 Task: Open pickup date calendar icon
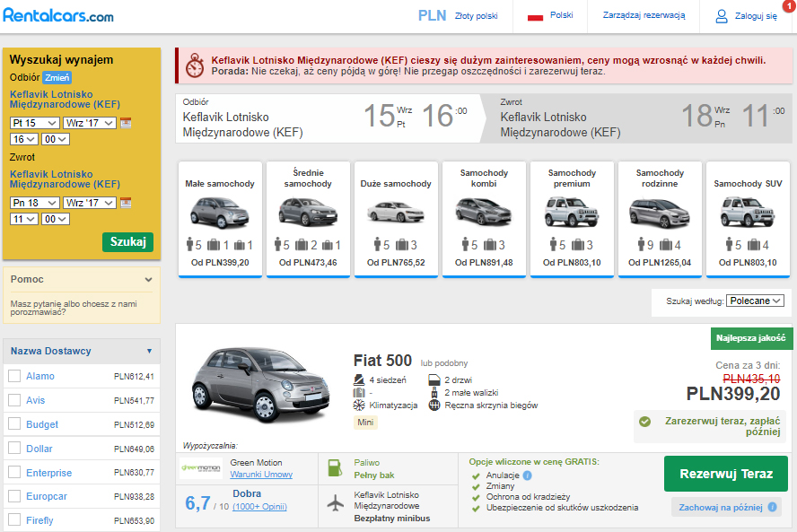pyautogui.click(x=126, y=123)
